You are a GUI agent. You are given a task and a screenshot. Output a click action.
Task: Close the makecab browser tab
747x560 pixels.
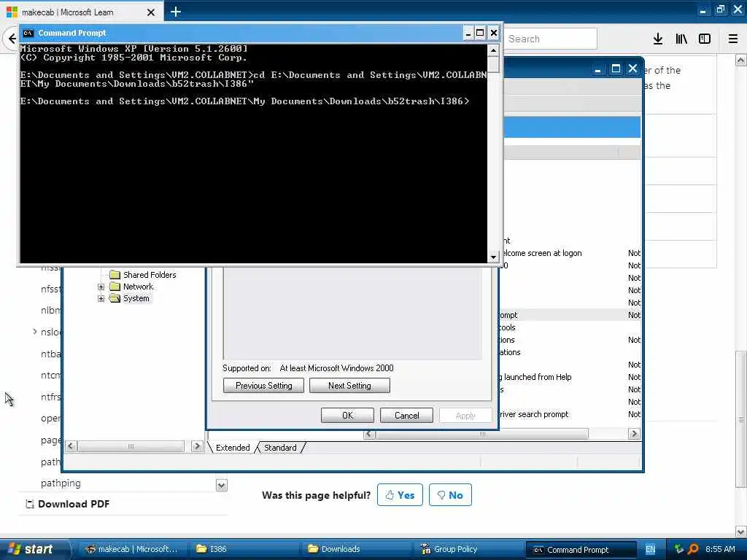point(151,12)
